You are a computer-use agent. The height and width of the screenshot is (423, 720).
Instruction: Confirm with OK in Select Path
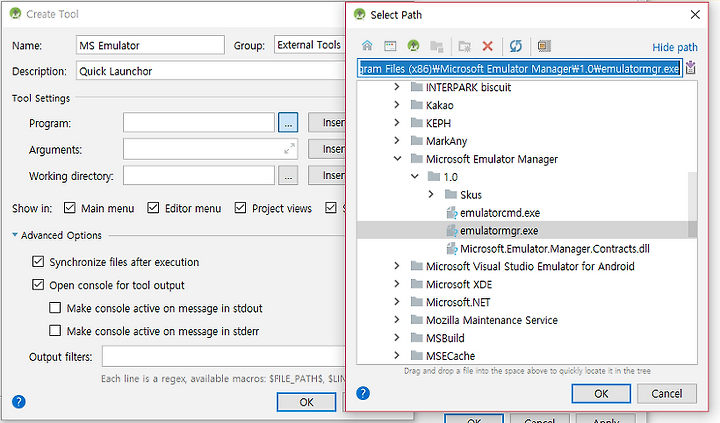pyautogui.click(x=601, y=394)
